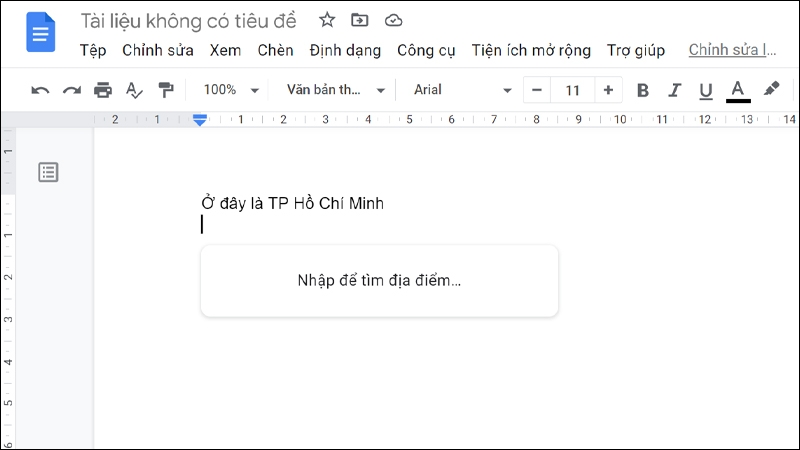Show the document outline
Viewport: 800px width, 450px height.
tap(48, 172)
